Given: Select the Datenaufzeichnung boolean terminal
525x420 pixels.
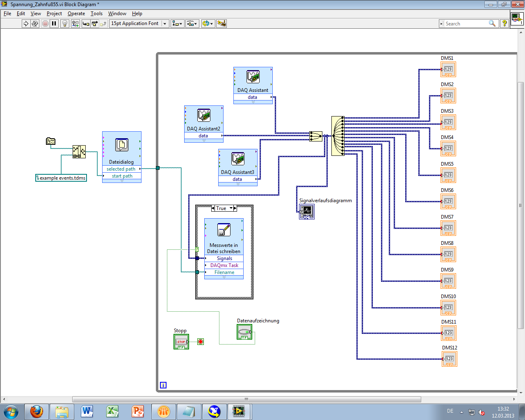Looking at the screenshot, I should coord(244,332).
